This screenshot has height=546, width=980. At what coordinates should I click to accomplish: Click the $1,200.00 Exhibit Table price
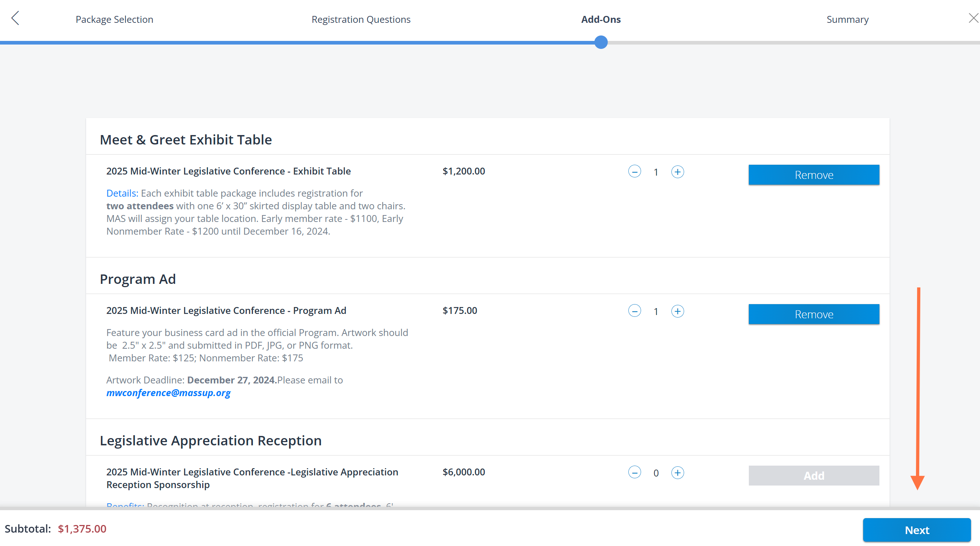click(x=464, y=171)
